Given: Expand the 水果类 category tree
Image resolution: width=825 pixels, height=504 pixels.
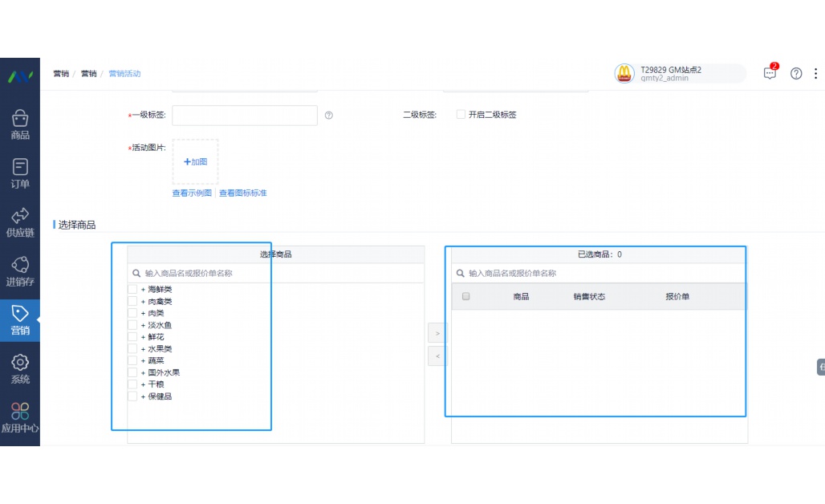Looking at the screenshot, I should 144,348.
